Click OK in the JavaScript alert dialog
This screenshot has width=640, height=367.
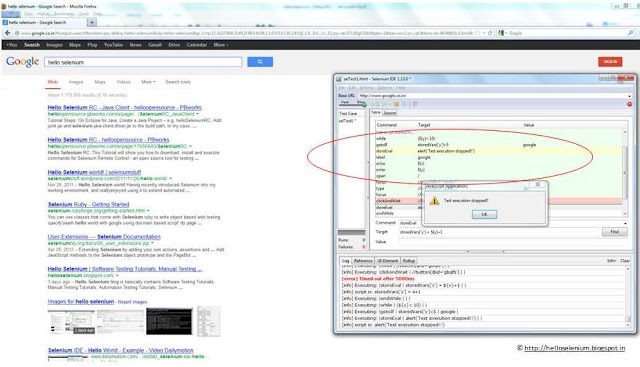[484, 214]
